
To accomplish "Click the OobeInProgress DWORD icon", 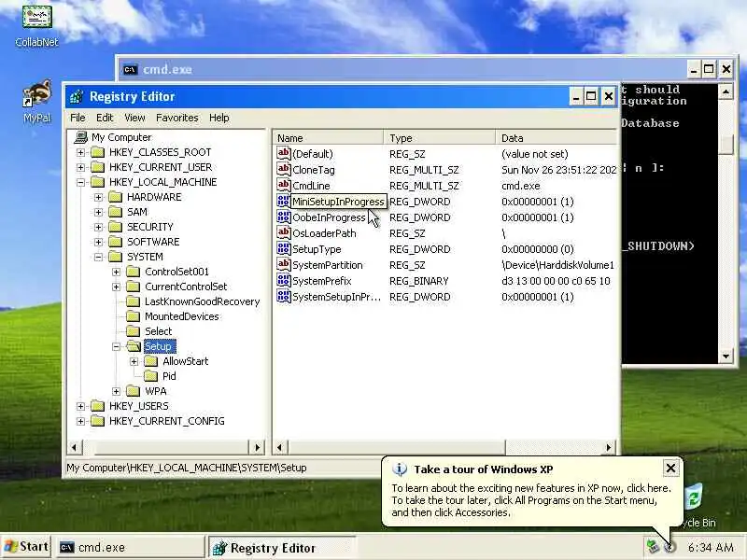I will click(x=284, y=217).
